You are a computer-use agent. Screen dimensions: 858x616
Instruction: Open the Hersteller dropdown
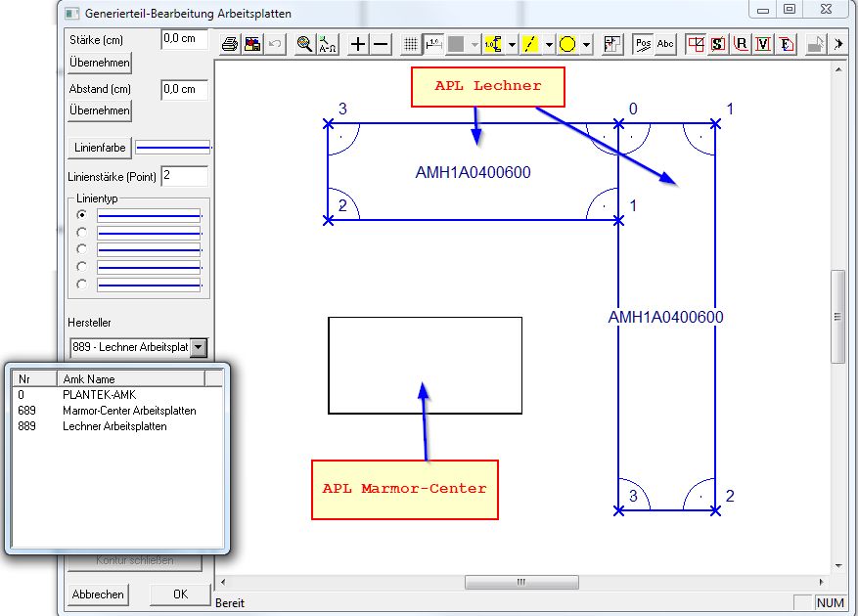coord(199,347)
